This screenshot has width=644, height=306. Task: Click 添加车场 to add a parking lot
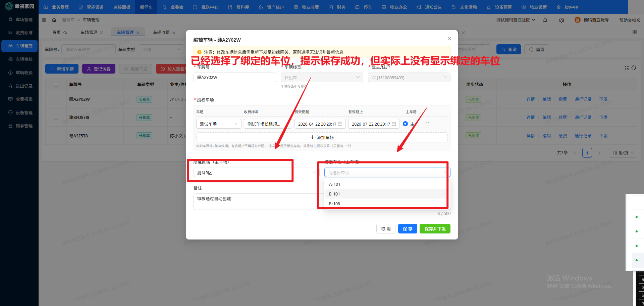[322, 137]
